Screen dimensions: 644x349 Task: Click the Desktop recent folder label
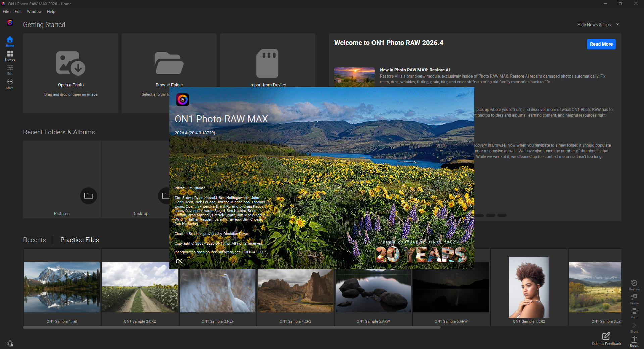point(140,214)
